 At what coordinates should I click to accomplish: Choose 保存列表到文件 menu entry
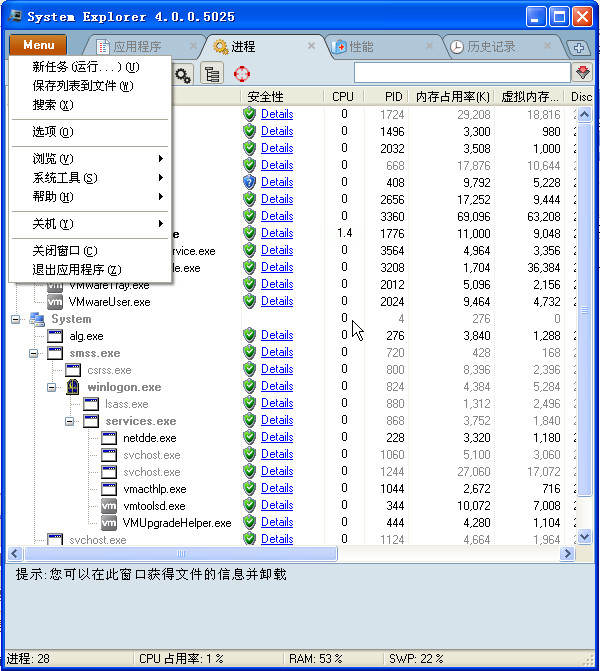click(90, 86)
